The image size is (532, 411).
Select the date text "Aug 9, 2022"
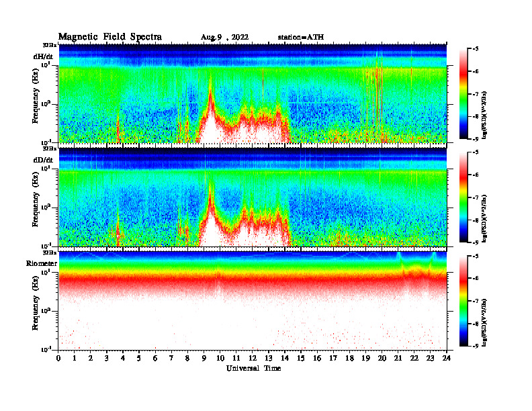pos(224,38)
